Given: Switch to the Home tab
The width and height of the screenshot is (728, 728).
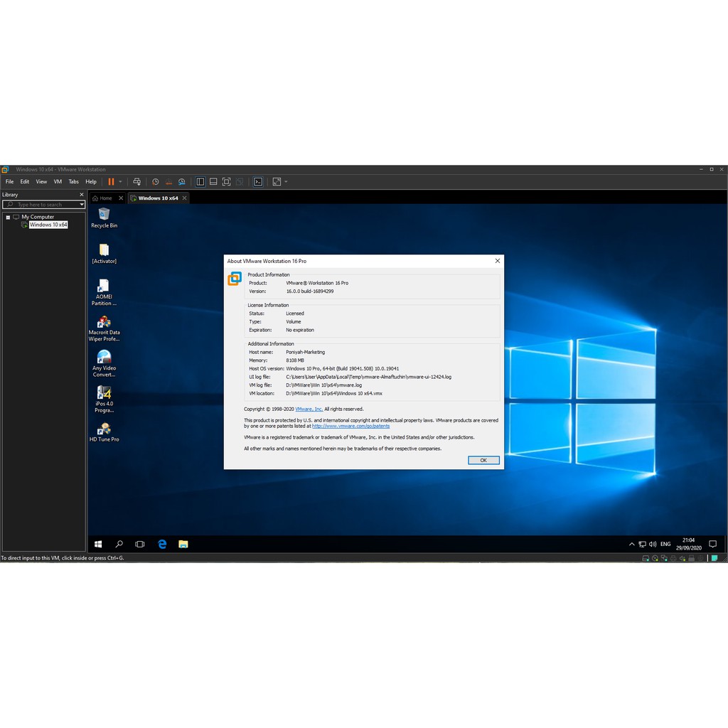Looking at the screenshot, I should coord(102,198).
